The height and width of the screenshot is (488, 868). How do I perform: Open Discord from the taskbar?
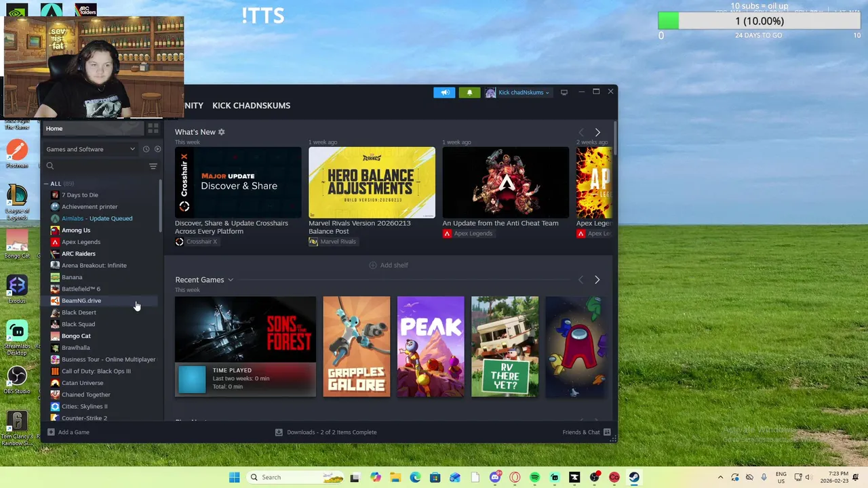click(x=495, y=477)
